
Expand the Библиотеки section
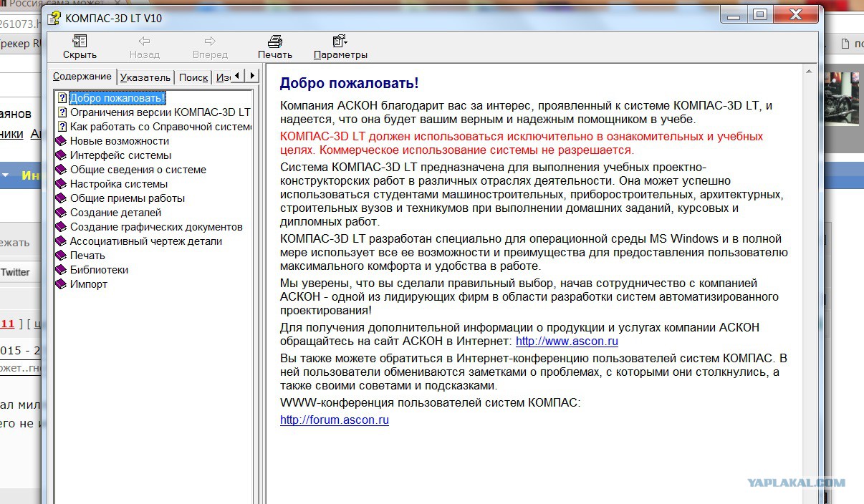point(99,270)
